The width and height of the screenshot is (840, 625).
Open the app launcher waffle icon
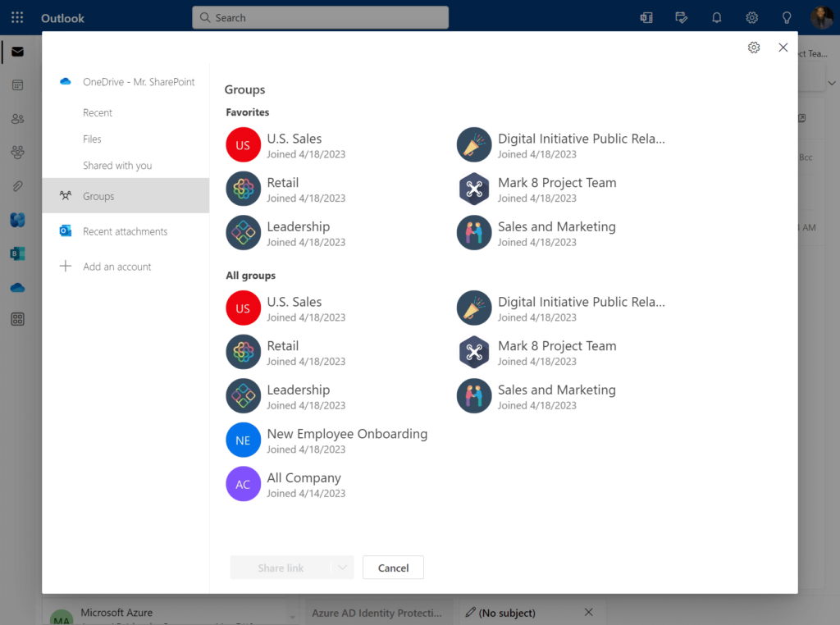tap(17, 18)
